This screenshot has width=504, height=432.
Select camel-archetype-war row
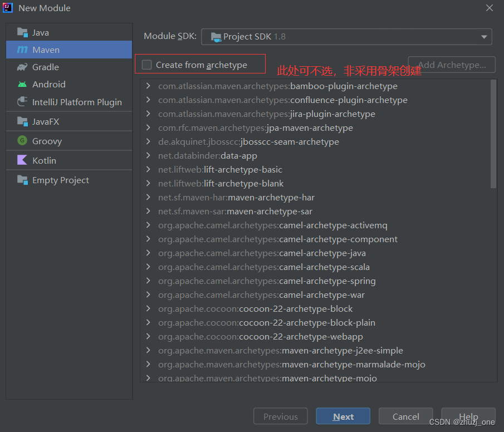coord(316,294)
